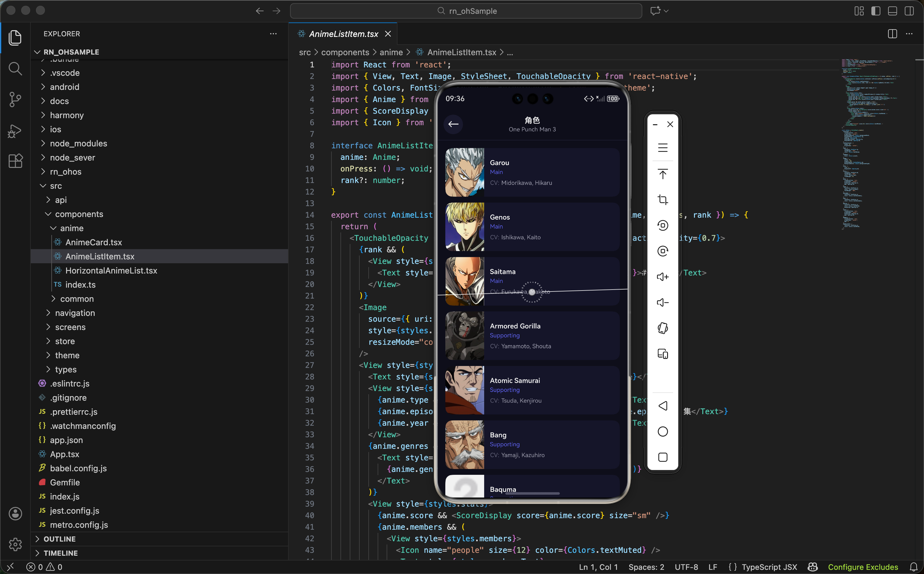Select the AnimeListItem.tsx editor tab
The height and width of the screenshot is (574, 924).
click(343, 34)
